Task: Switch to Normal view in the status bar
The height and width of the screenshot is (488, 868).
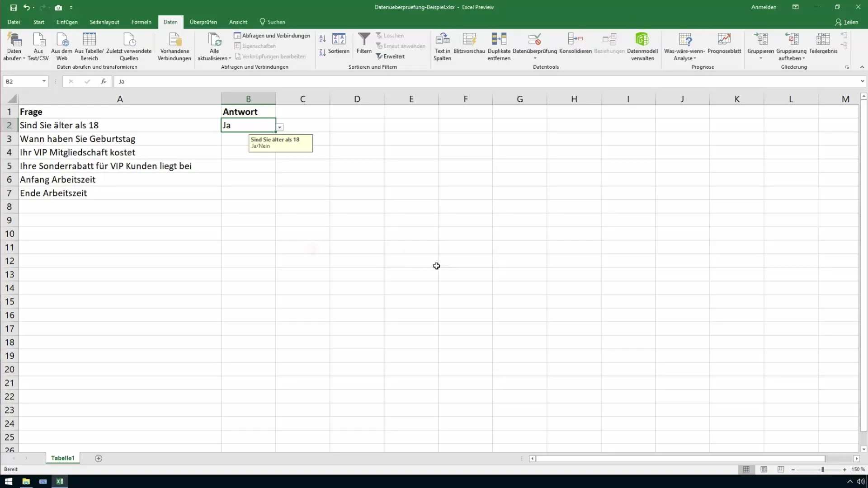Action: pyautogui.click(x=746, y=469)
